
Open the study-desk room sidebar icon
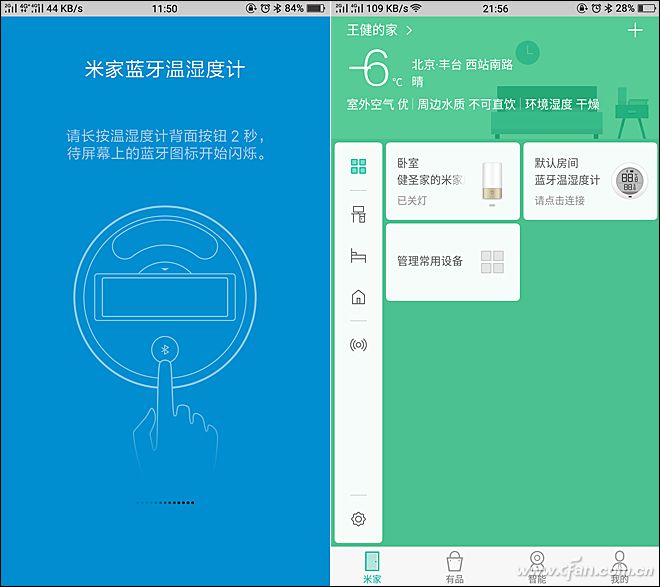click(358, 214)
